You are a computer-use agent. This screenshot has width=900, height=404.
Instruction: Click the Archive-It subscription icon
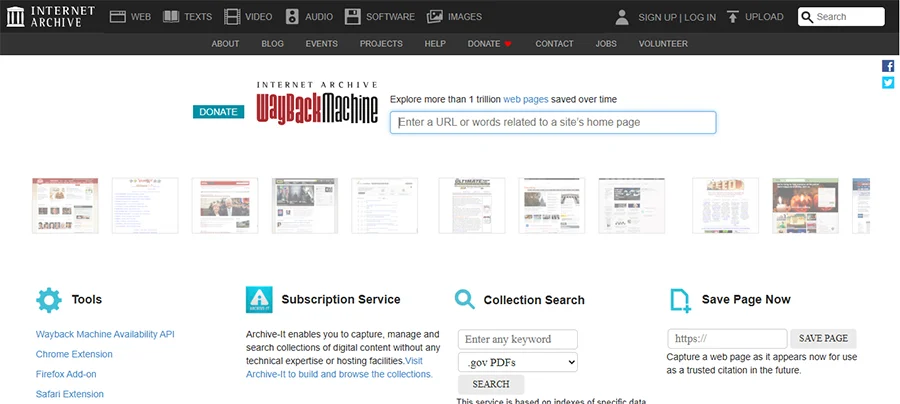click(x=259, y=300)
